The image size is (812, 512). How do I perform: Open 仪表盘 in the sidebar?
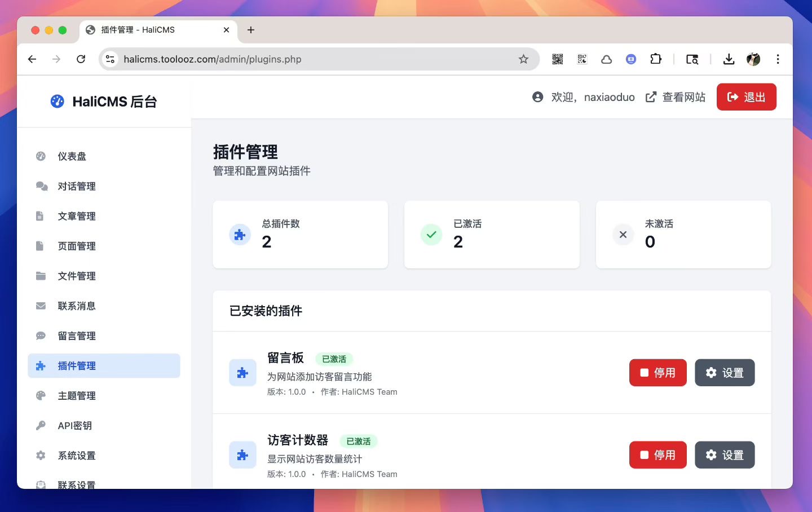coord(72,156)
